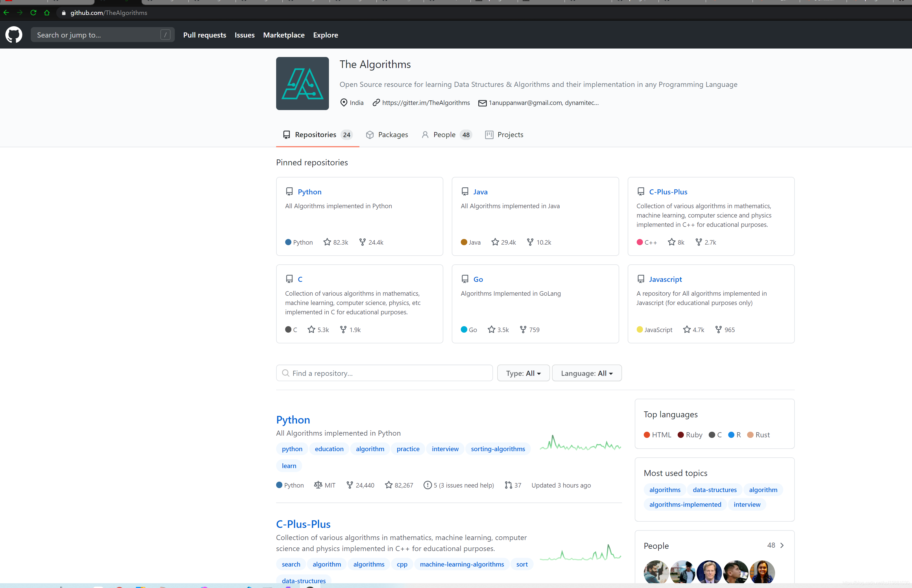
Task: Click the MIT license scale icon
Action: [x=319, y=485]
